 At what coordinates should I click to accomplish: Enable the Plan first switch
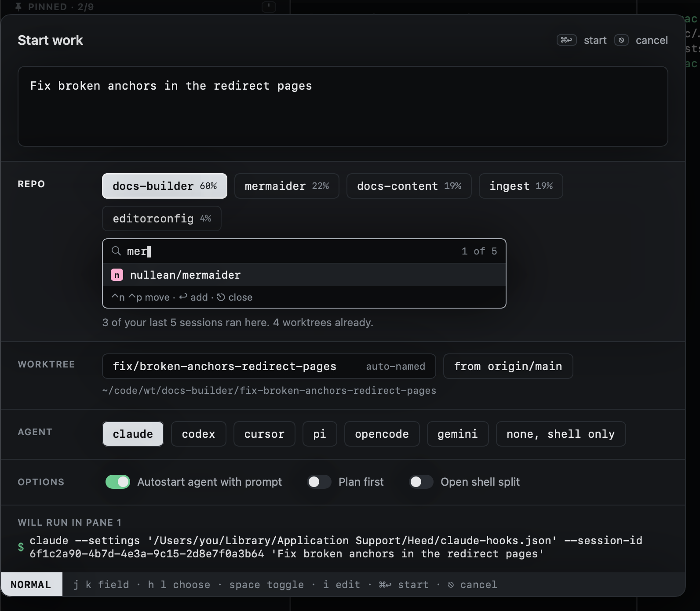(319, 482)
